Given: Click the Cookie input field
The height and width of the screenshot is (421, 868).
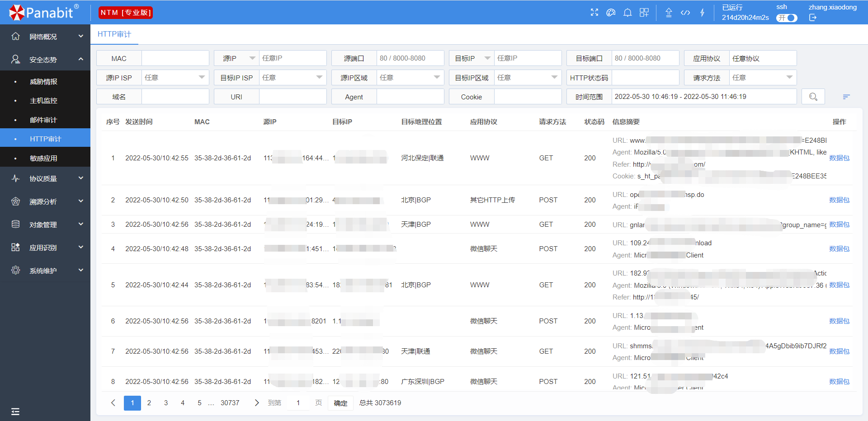Looking at the screenshot, I should [528, 97].
